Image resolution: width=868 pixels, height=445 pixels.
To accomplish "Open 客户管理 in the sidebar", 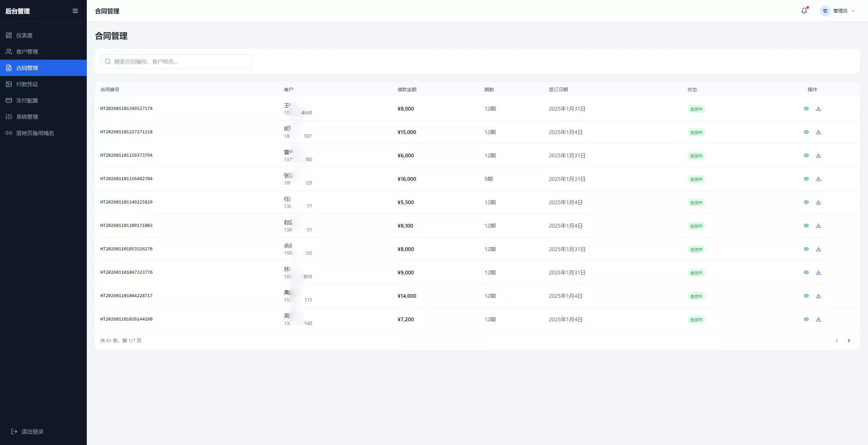I will (27, 52).
